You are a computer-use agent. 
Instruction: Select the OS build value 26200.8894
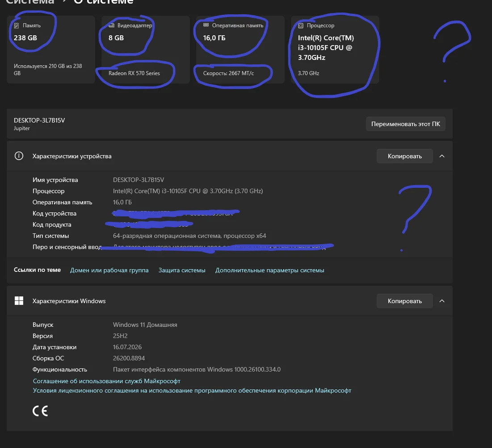[129, 358]
